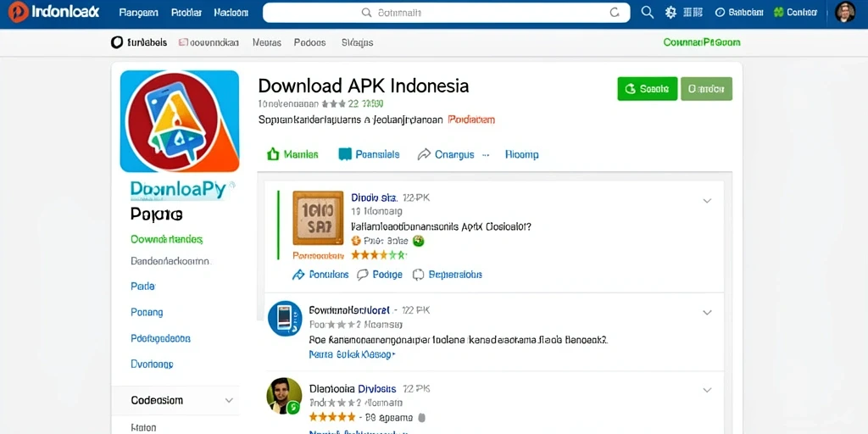This screenshot has width=868, height=434.
Task: Open the Nadoom menu in header
Action: (231, 12)
